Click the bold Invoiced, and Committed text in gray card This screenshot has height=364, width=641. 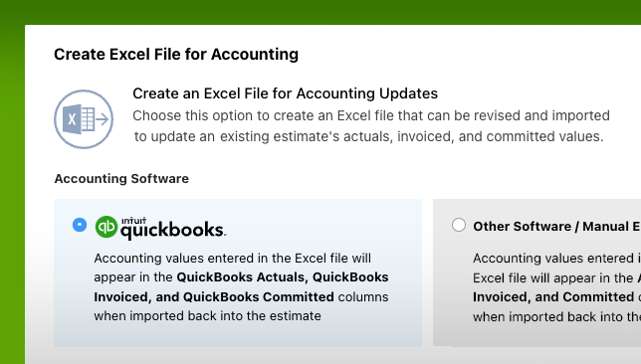pos(553,296)
